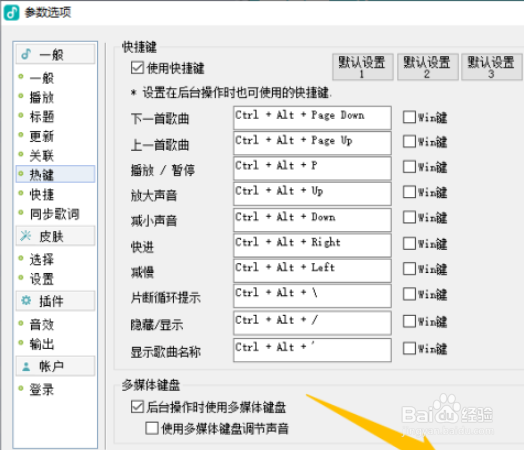This screenshot has width=524, height=450.
Task: Toggle the 使用快捷键 checkbox
Action: coord(137,68)
